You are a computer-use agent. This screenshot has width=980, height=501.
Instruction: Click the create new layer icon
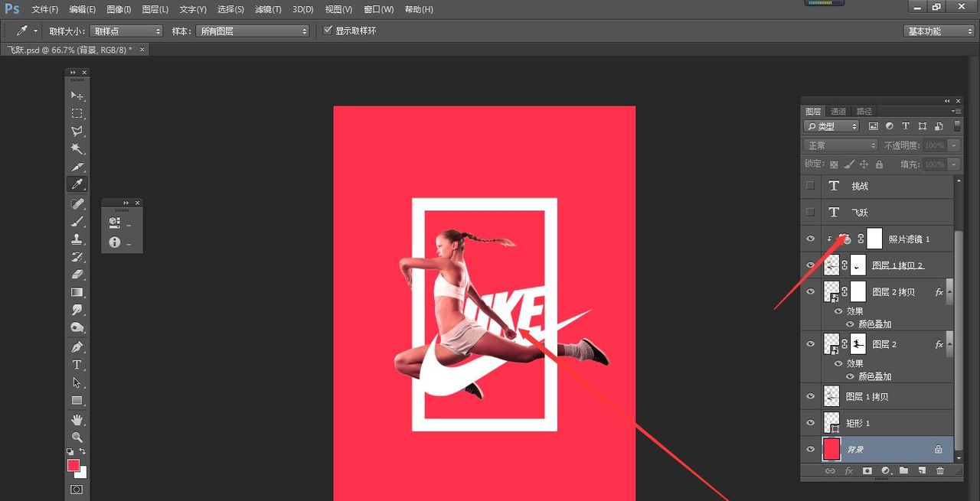922,471
